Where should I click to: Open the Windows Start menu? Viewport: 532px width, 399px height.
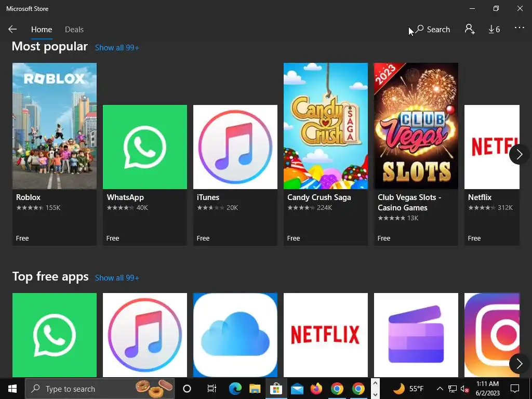(x=12, y=389)
